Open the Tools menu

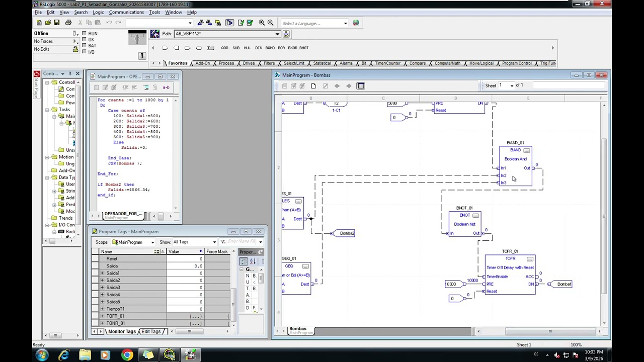pos(154,12)
